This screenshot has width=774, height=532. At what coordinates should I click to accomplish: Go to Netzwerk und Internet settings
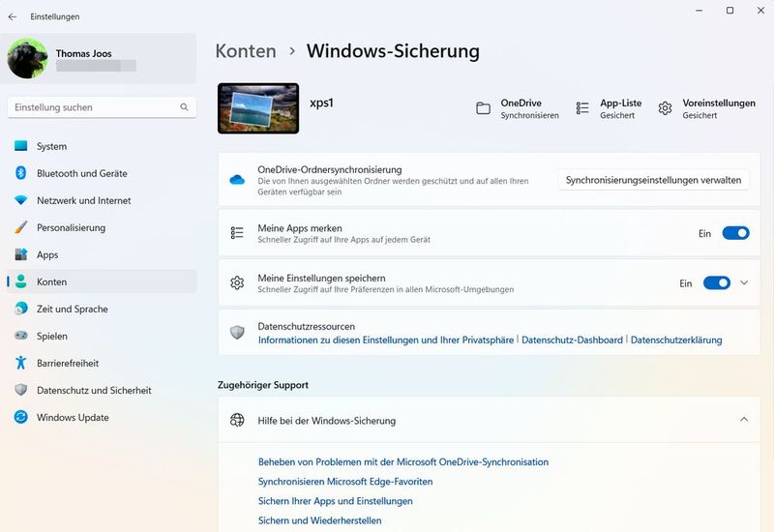pyautogui.click(x=83, y=200)
